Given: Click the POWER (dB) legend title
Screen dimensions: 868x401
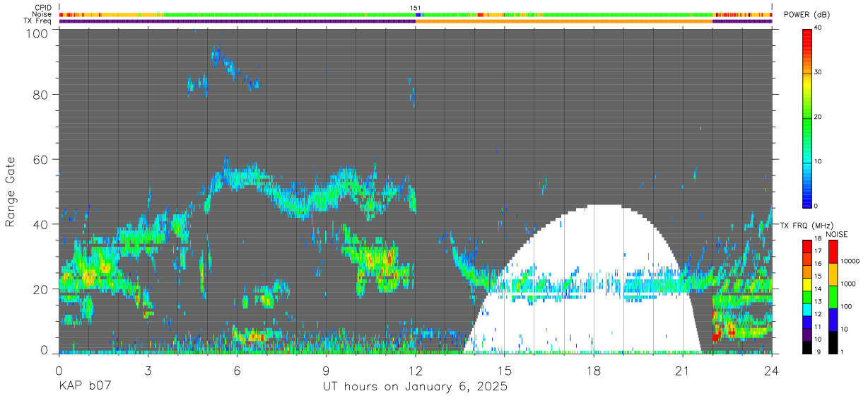Looking at the screenshot, I should [807, 15].
